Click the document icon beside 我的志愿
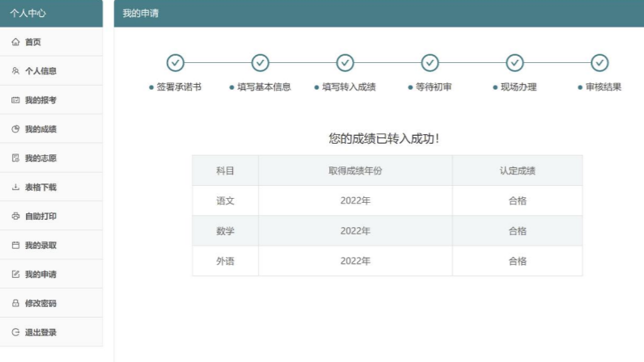Screen dimensions: 644x362 pos(15,158)
